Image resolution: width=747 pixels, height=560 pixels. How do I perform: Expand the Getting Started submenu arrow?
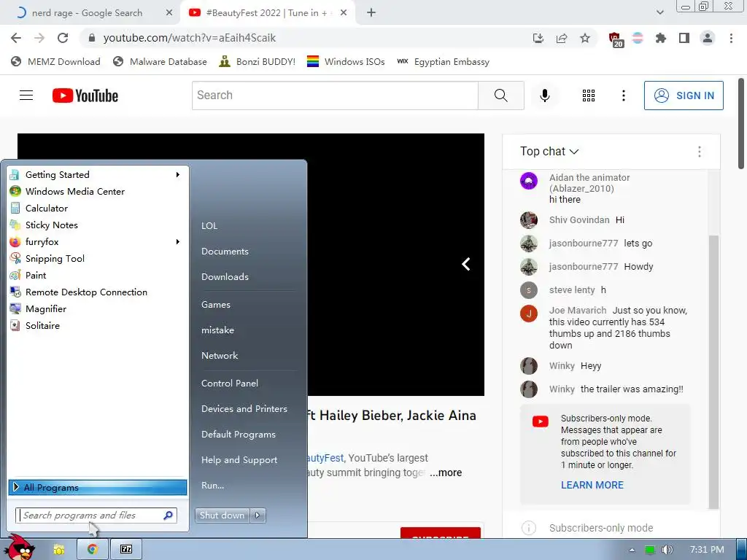point(178,175)
